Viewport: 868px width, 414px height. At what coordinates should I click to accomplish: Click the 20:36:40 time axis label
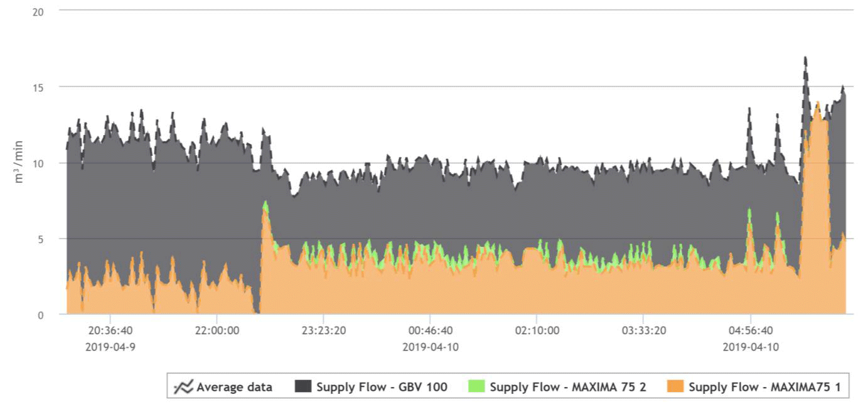tap(110, 330)
